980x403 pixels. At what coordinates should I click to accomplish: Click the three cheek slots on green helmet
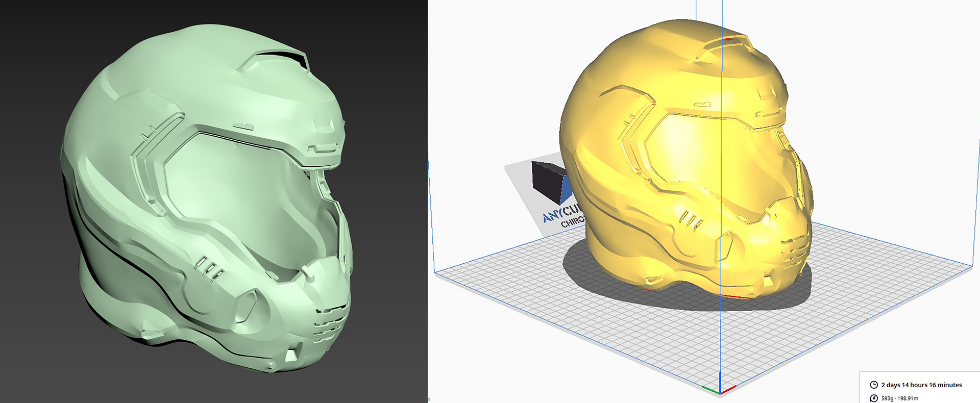click(209, 268)
